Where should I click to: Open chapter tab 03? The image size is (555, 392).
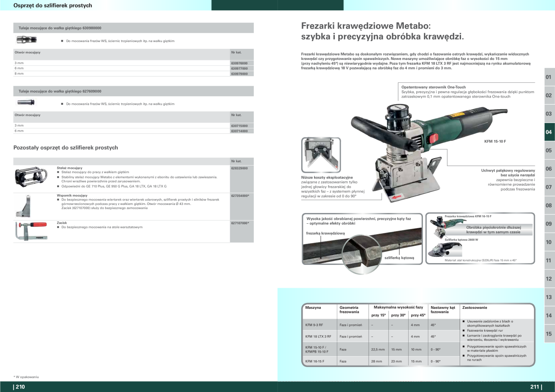(549, 114)
